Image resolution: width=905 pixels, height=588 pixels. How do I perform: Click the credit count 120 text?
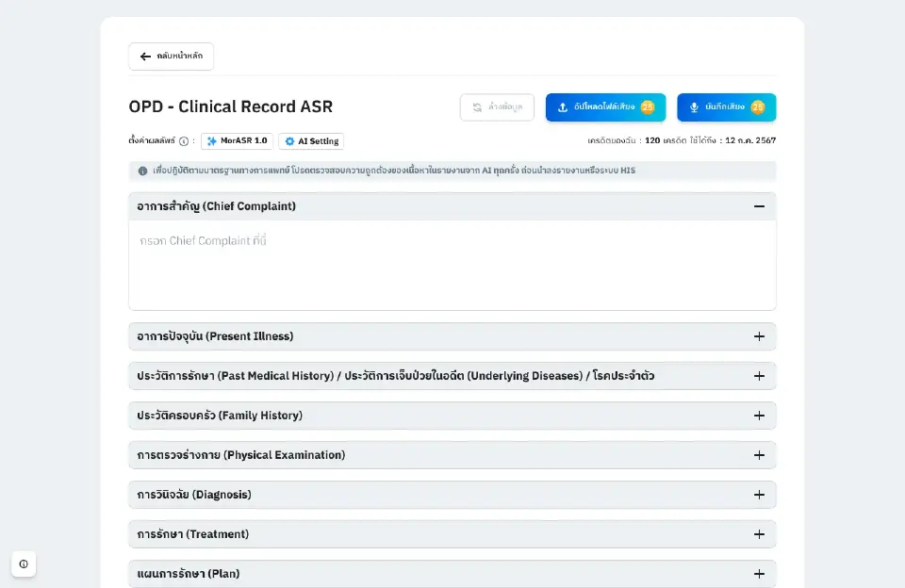(x=652, y=140)
